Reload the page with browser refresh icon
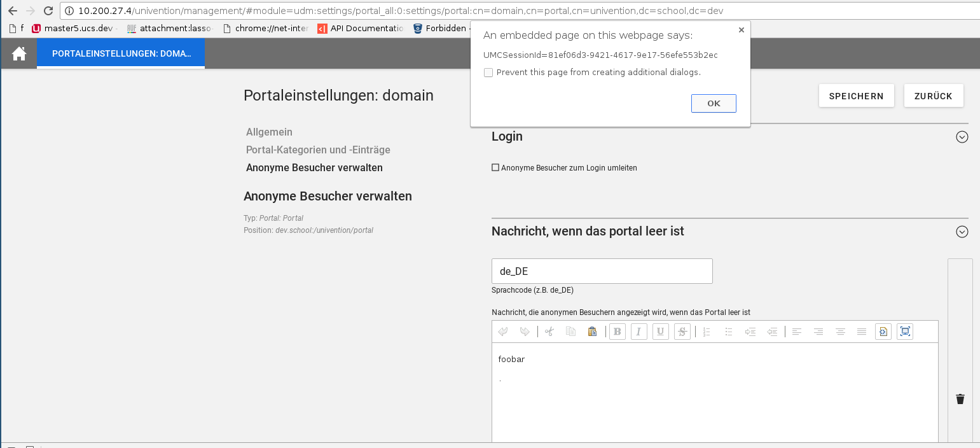 (x=48, y=11)
